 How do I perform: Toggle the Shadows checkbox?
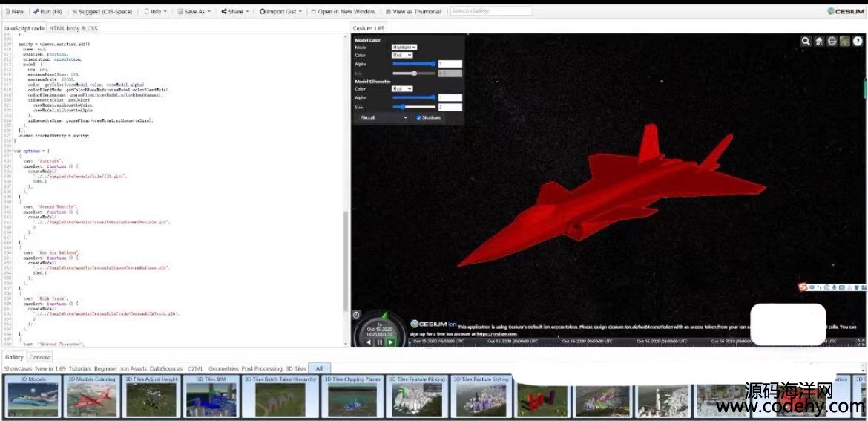[x=419, y=117]
